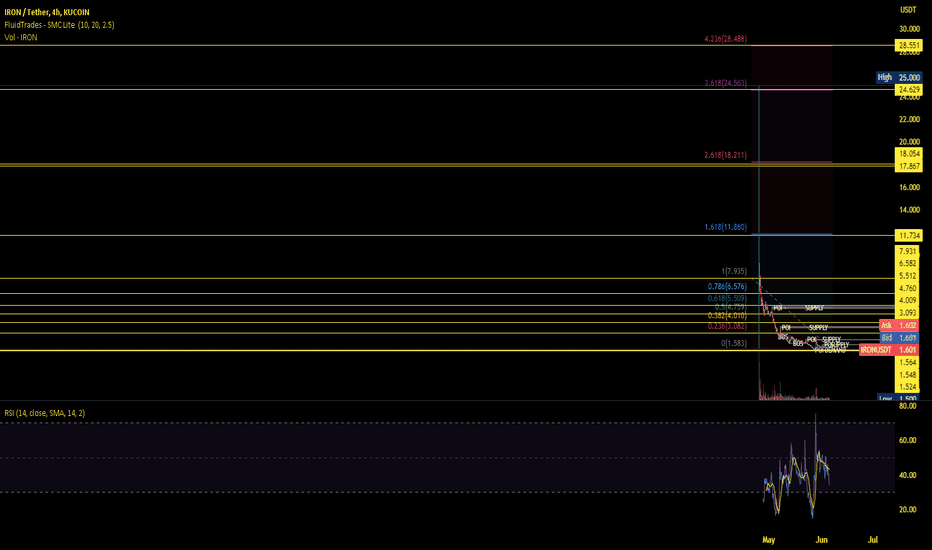Select the Vol · IRON indicator legend
The width and height of the screenshot is (932, 550).
[x=21, y=37]
